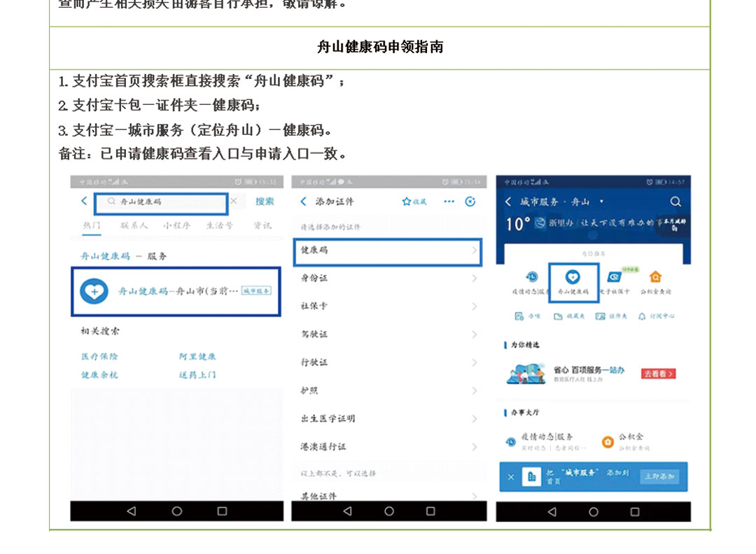Tap Android recents square under search screen
The height and width of the screenshot is (554, 756).
click(x=223, y=511)
